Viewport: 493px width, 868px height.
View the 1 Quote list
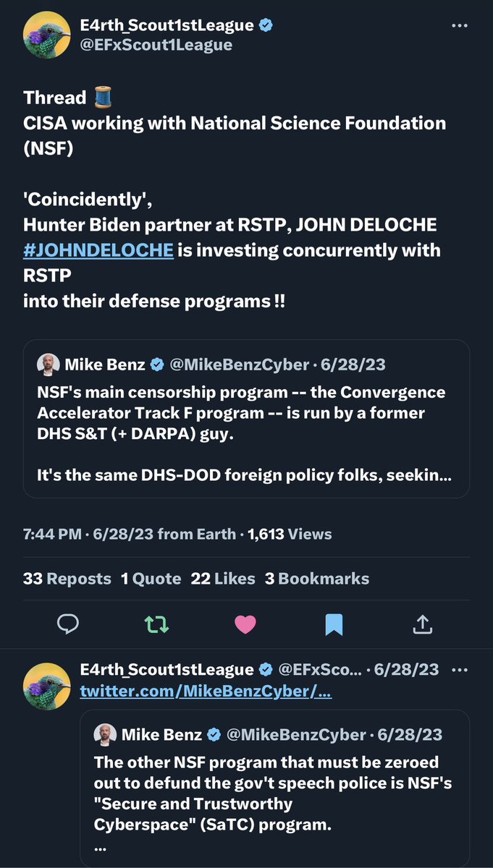tap(151, 579)
